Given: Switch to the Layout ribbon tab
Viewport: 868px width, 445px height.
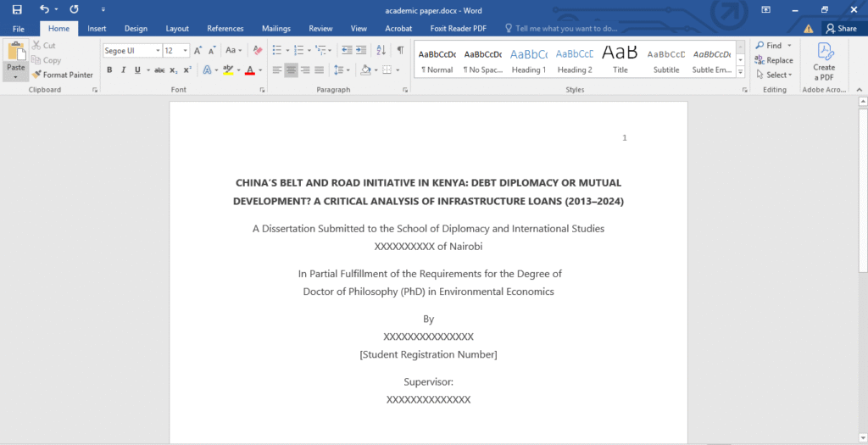Looking at the screenshot, I should click(177, 28).
